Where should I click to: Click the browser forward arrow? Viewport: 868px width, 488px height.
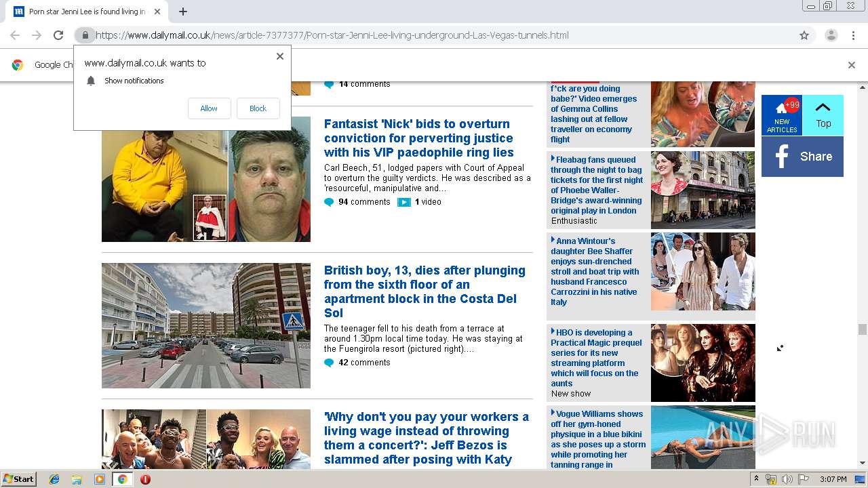pos(37,35)
